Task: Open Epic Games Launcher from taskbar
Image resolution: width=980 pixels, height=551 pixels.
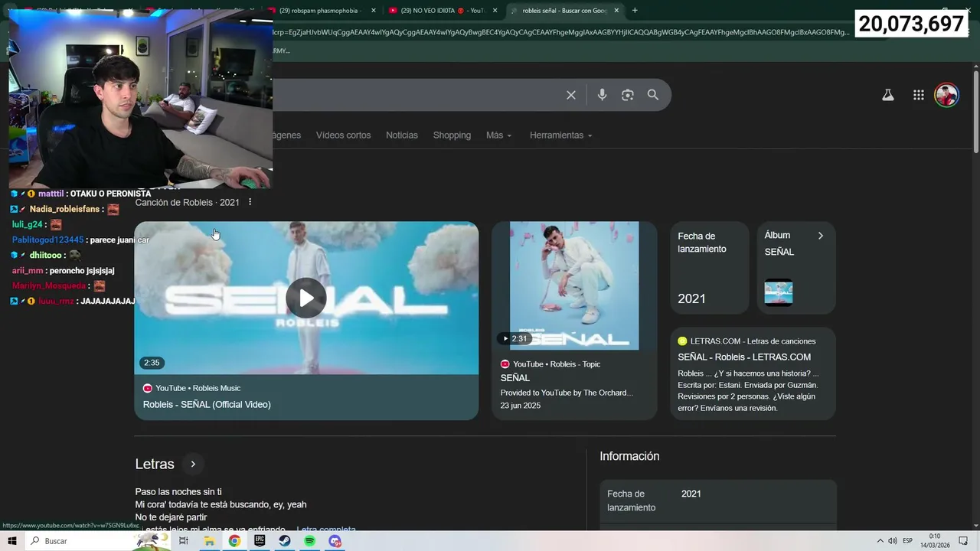Action: (x=260, y=541)
